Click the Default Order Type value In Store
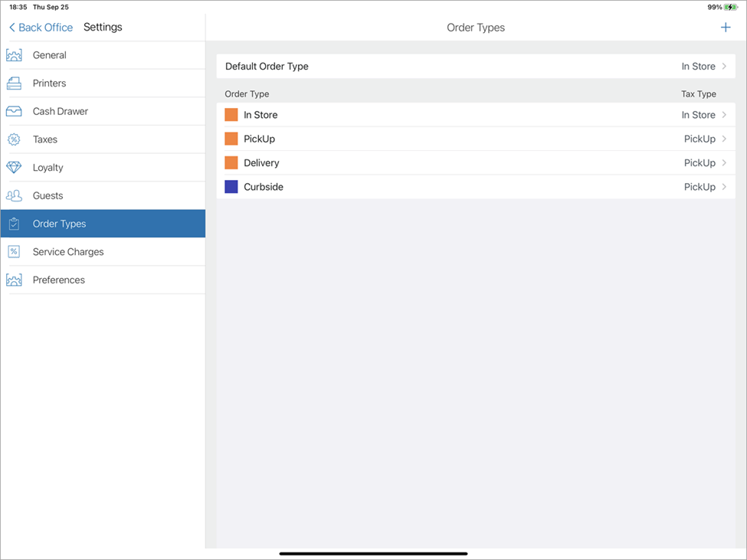747x560 pixels. click(x=698, y=66)
